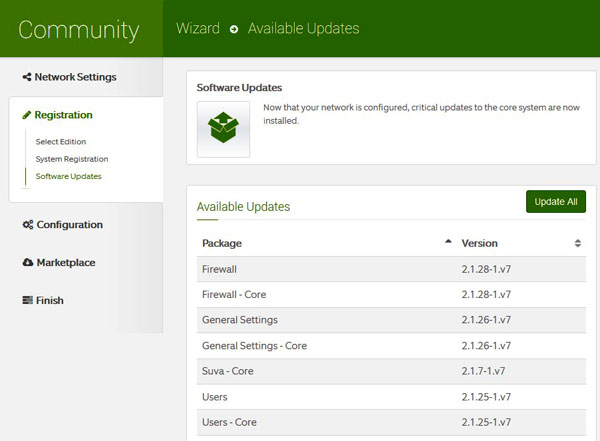Click the Marketplace cloud download icon

click(x=28, y=263)
